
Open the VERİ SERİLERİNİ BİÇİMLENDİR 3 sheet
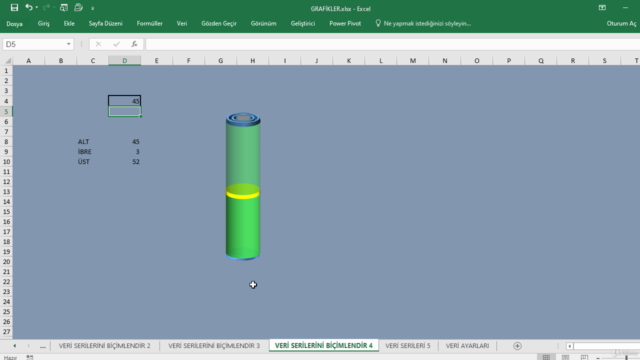point(214,346)
